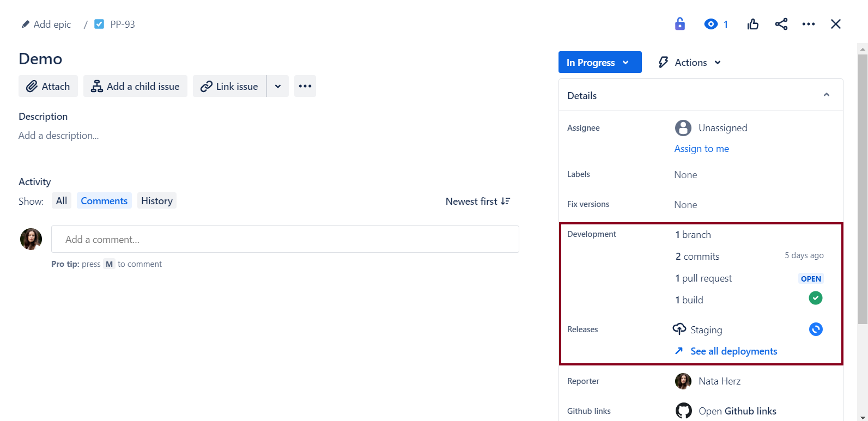Open dropdown arrow beside Link issue
This screenshot has width=868, height=421.
click(278, 86)
